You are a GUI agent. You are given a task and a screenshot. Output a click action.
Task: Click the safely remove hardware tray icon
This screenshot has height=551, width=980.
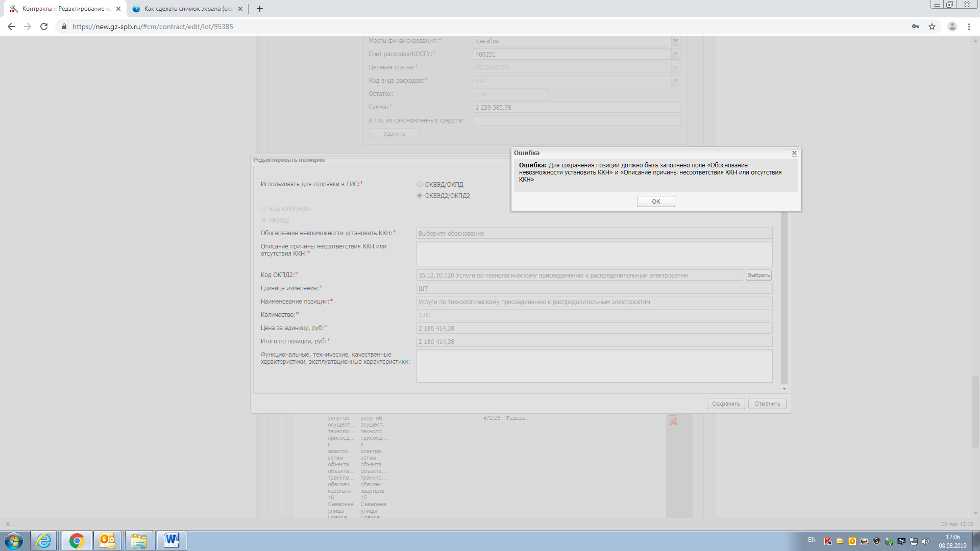pyautogui.click(x=889, y=541)
